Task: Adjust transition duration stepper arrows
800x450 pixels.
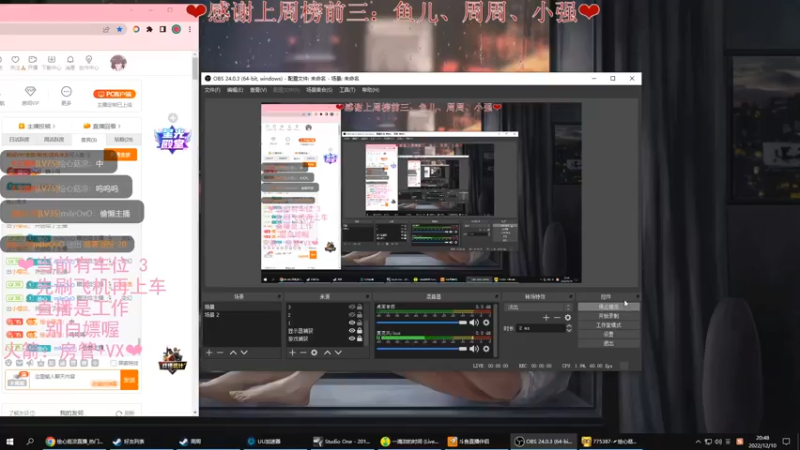Action: 569,329
